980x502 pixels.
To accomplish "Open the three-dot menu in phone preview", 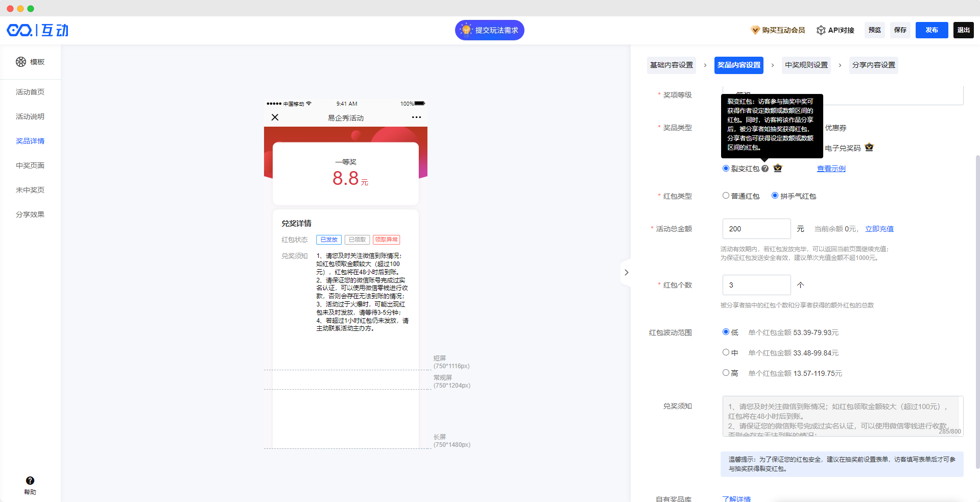I will [416, 117].
